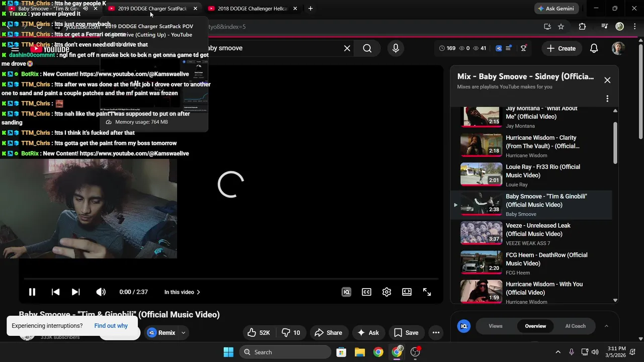Collapse the vidIQ panel with the chevron
This screenshot has width=644, height=362.
(x=606, y=326)
